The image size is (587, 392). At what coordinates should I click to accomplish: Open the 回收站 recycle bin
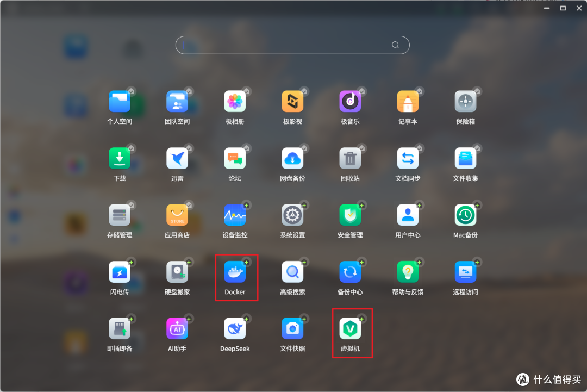[x=350, y=158]
